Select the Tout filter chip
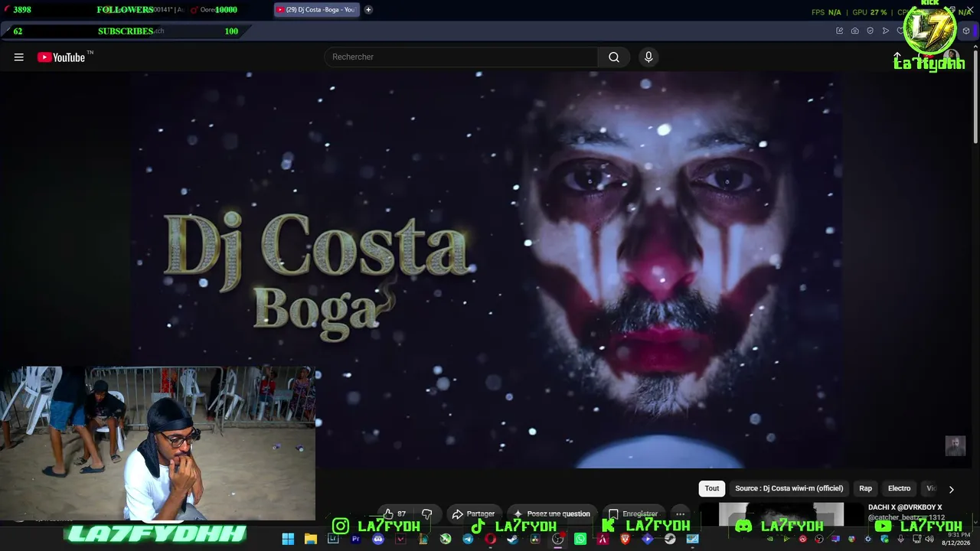The width and height of the screenshot is (980, 551). (x=712, y=488)
